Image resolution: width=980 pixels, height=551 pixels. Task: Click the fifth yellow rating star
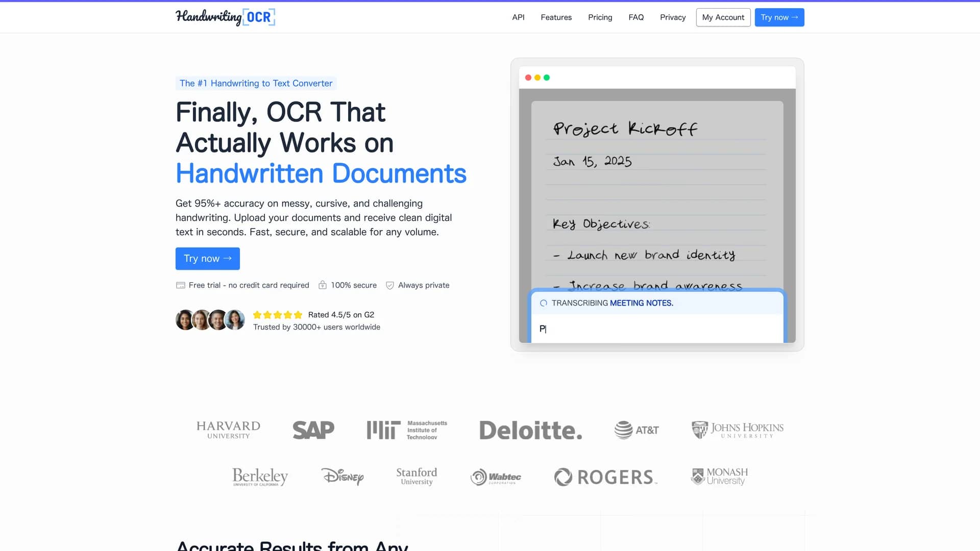(298, 315)
